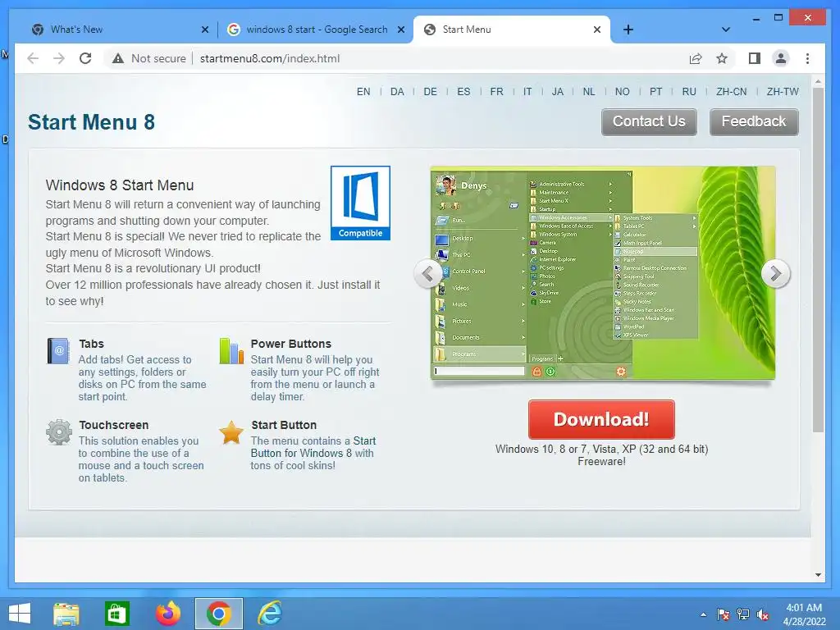Switch site language to DA
The width and height of the screenshot is (840, 630).
tap(397, 92)
